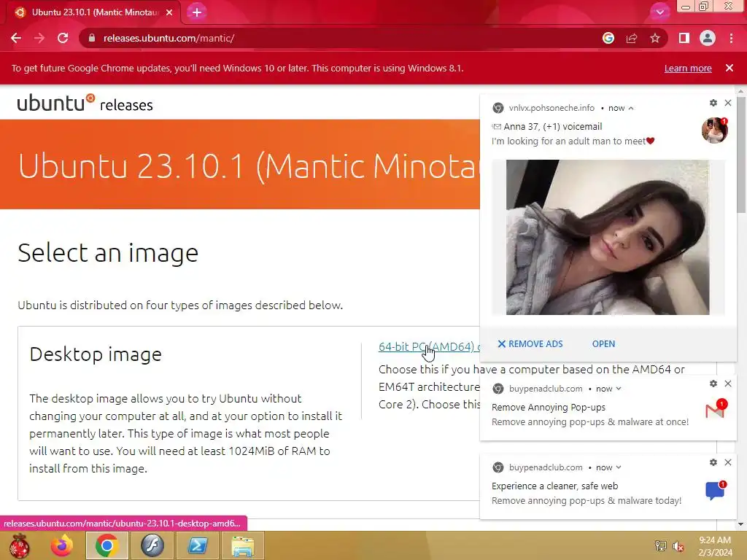
Task: Open settings gear on vnlvx.pohsoneche.info notification
Action: click(x=713, y=103)
